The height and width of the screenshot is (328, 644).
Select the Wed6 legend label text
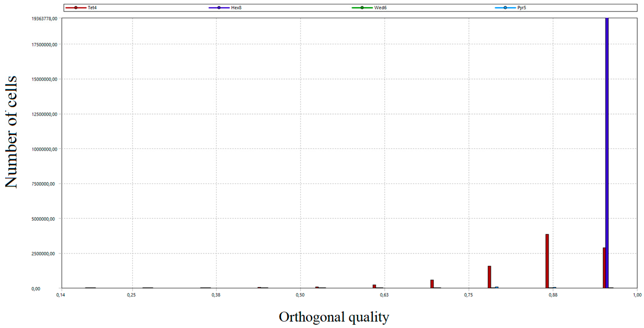380,8
